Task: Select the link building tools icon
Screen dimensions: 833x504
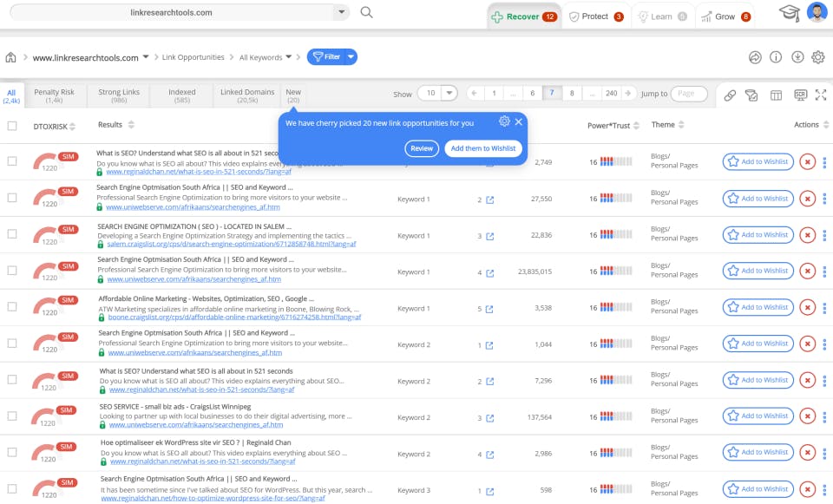Action: [729, 95]
